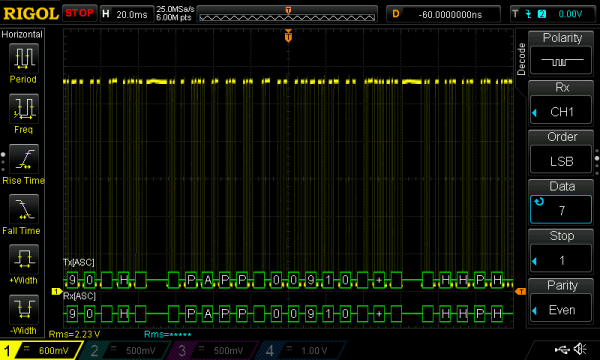
Task: Select the -Width measurement icon
Action: (24, 309)
